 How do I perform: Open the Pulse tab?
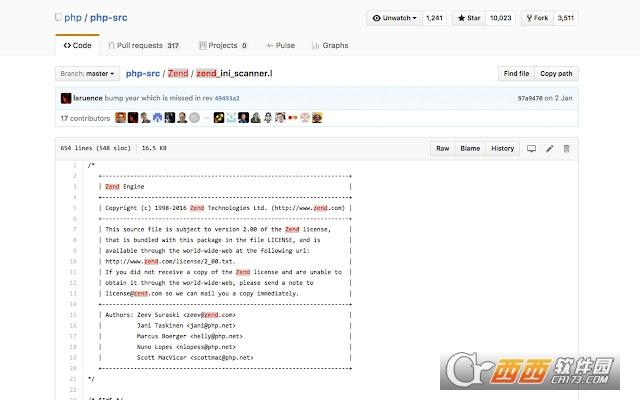coord(280,45)
